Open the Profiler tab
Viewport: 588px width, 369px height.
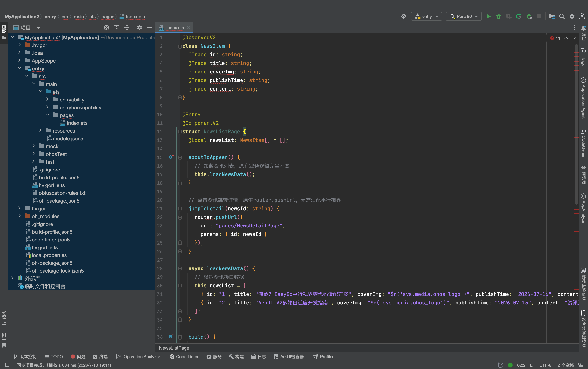pyautogui.click(x=323, y=357)
